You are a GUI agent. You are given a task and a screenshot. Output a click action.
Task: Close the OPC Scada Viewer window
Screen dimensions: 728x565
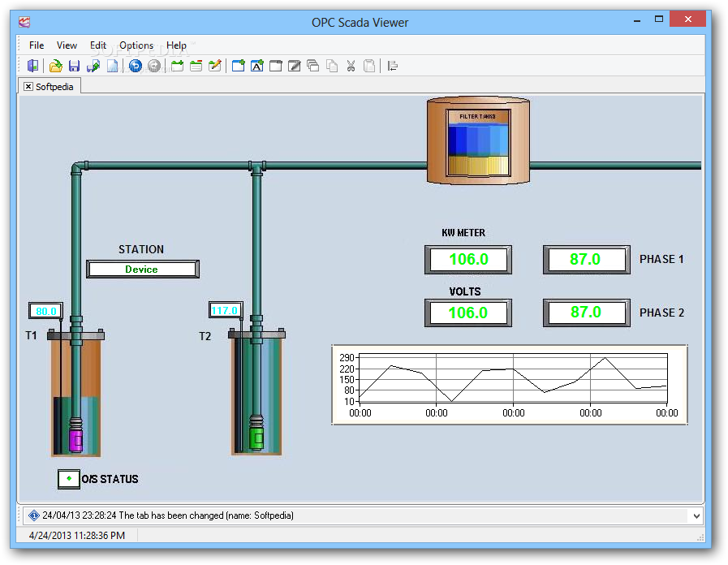point(688,19)
